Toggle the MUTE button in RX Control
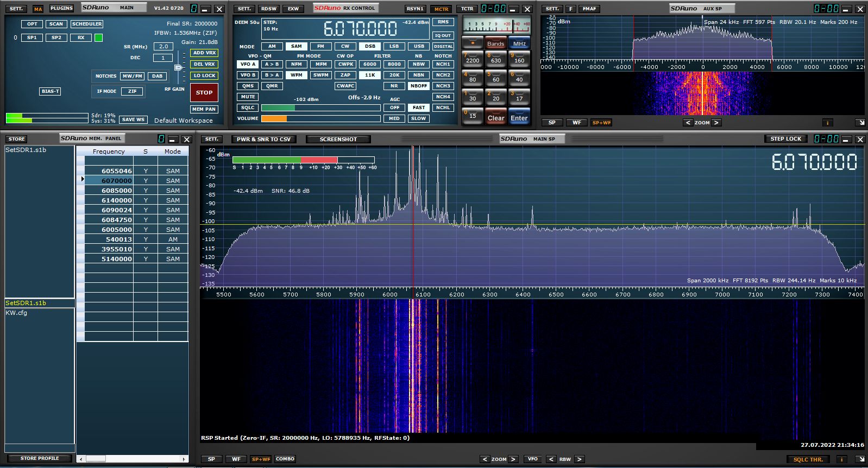 coord(248,97)
